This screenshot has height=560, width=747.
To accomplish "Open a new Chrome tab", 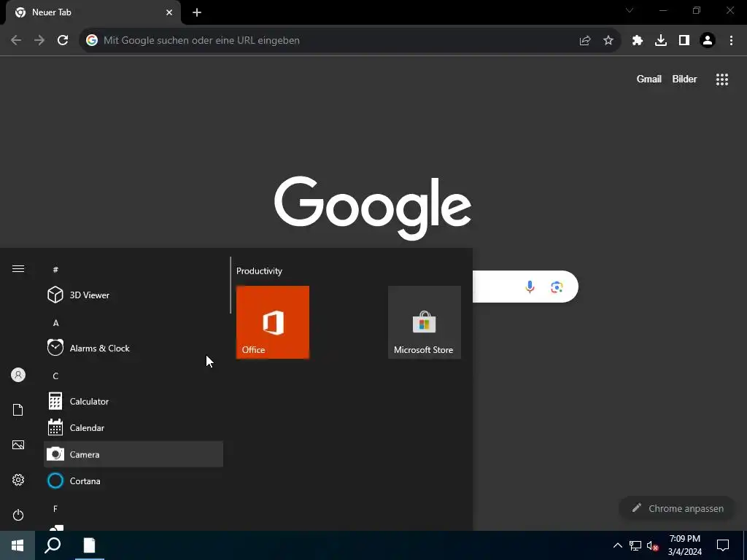I will coord(197,13).
